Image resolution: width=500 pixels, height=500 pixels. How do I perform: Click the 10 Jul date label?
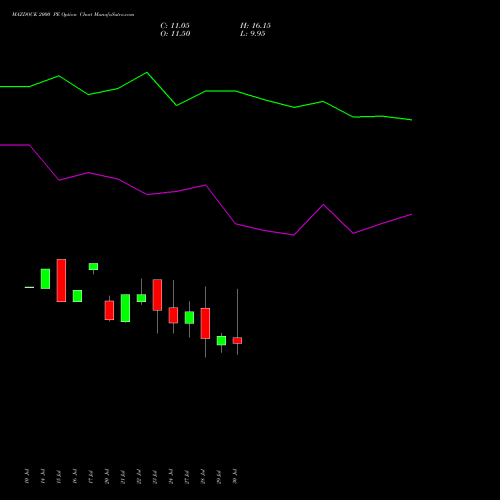click(27, 476)
